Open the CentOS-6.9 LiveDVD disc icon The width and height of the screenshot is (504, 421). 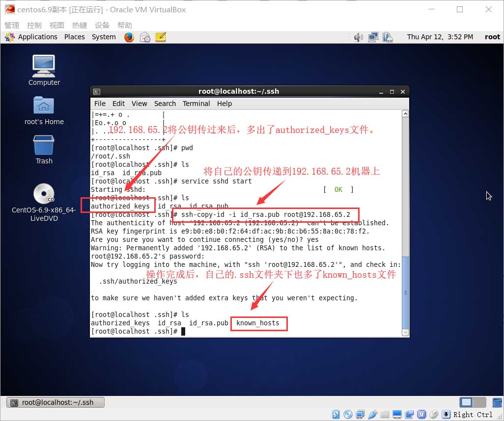[44, 194]
